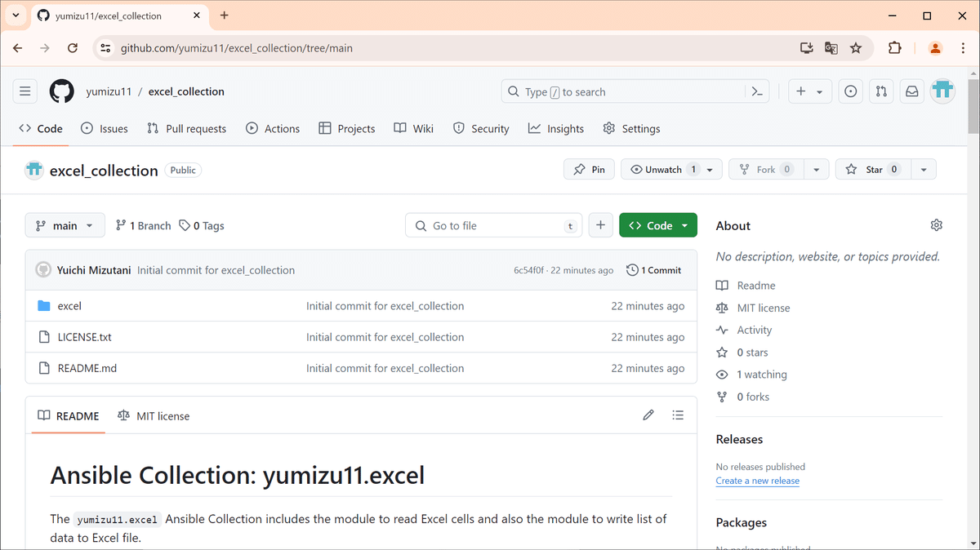Click the browser back arrow
980x550 pixels.
coord(18,48)
